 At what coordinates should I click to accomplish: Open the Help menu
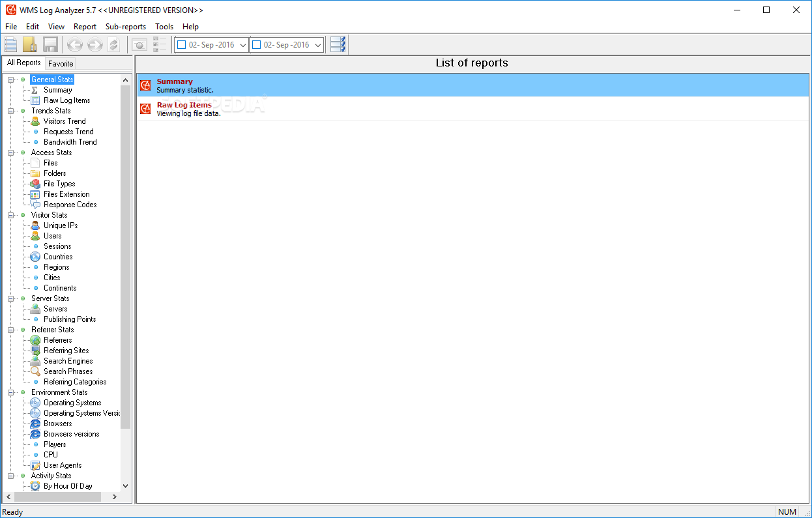[190, 27]
